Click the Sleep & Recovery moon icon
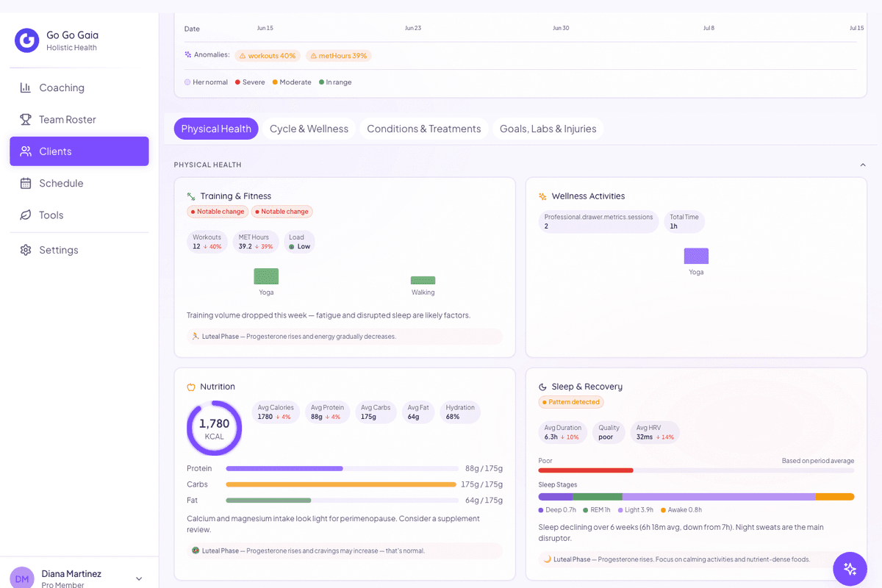 [x=542, y=387]
